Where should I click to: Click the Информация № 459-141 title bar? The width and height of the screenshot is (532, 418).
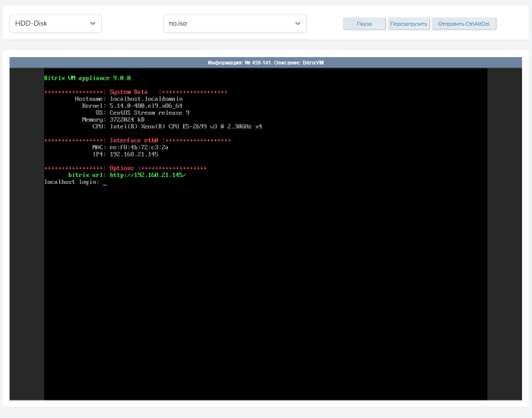click(265, 62)
